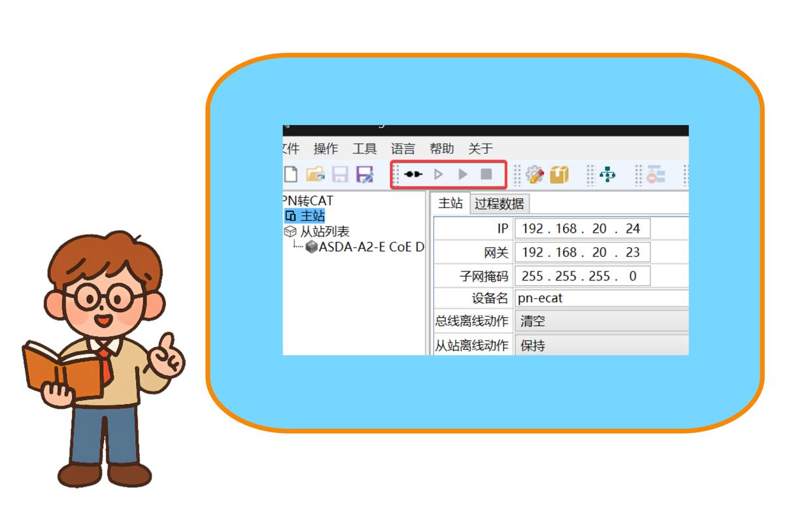Click the 子网掩码 field 255.255.255.0

tap(583, 276)
